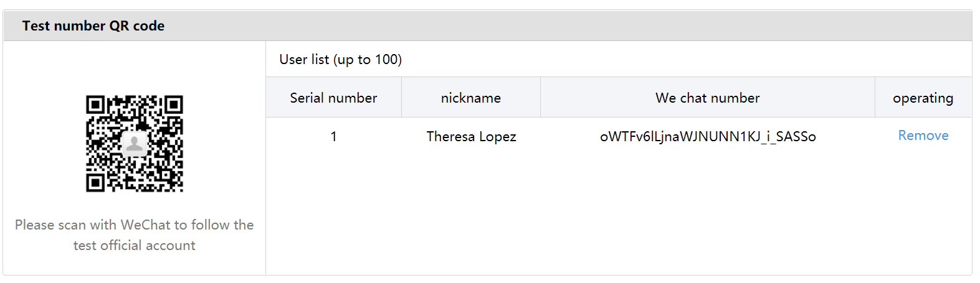Click the "operating" column header
The height and width of the screenshot is (283, 980).
[x=923, y=98]
